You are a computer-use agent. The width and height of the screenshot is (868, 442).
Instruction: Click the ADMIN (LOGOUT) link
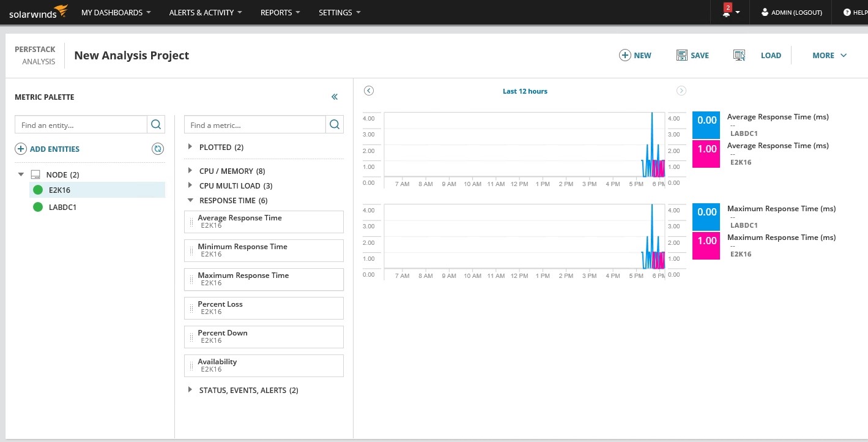tap(797, 12)
